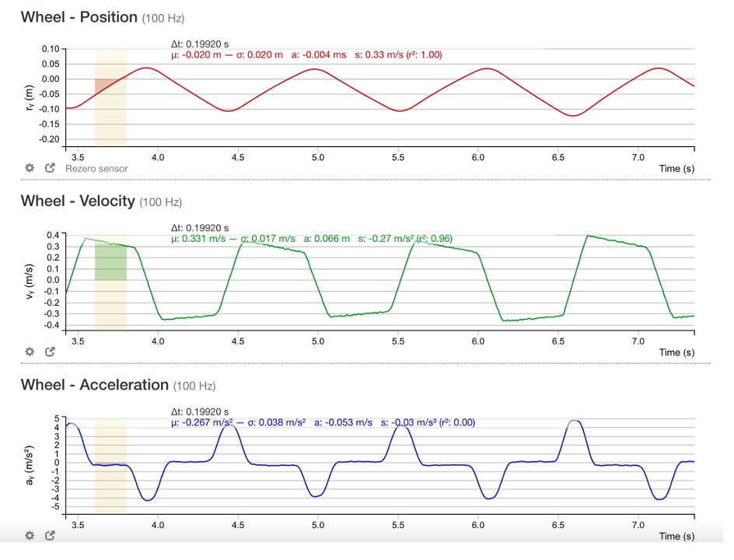The image size is (734, 560).
Task: Open the Velocity graph settings gear
Action: pos(29,352)
